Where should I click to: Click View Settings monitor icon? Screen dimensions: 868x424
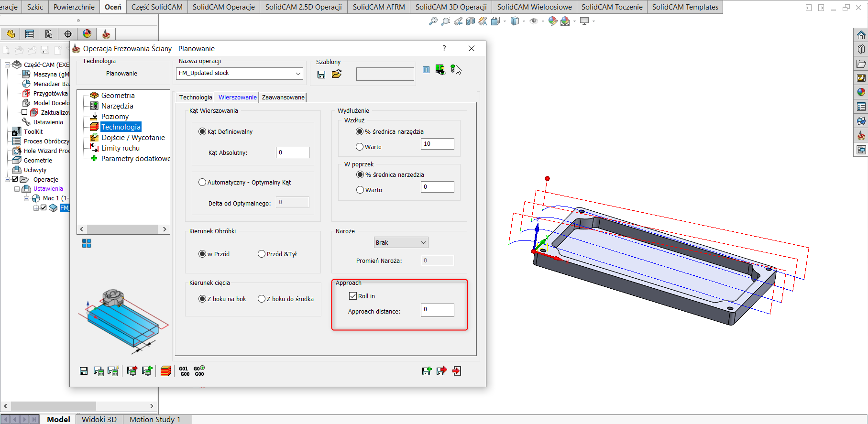pyautogui.click(x=584, y=21)
